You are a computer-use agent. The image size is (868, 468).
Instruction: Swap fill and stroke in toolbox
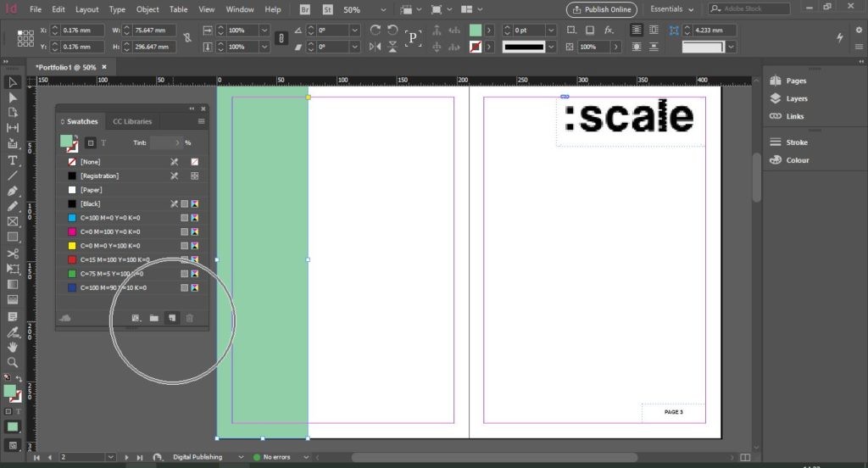point(19,379)
